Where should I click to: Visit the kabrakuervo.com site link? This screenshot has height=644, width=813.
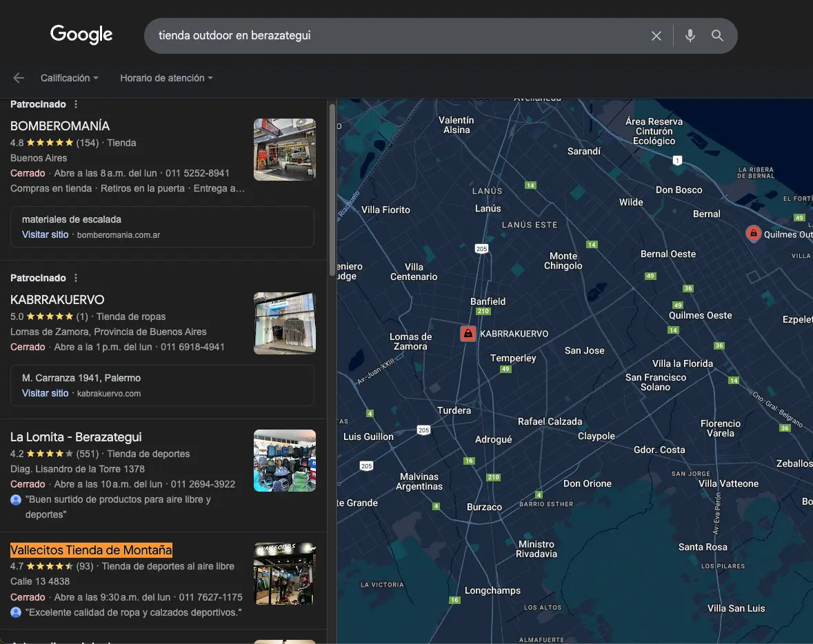pos(81,394)
